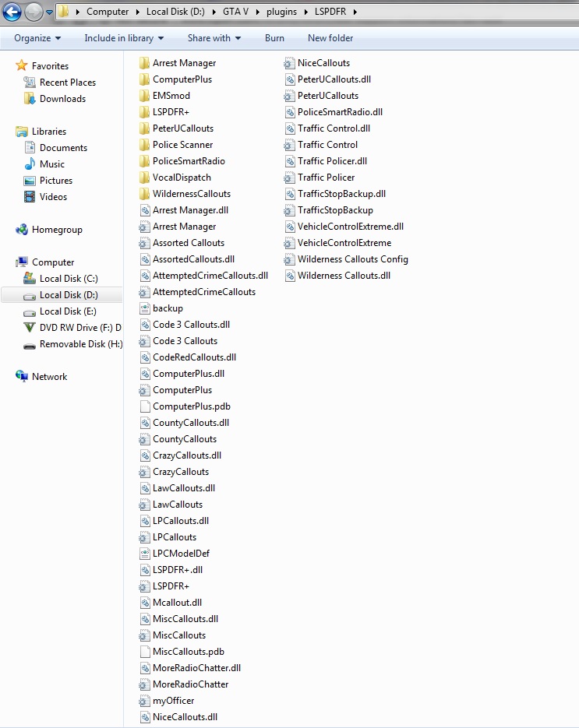Screen dimensions: 579x728
Task: Select the Arrest Manager.dll file icon
Action: click(144, 210)
